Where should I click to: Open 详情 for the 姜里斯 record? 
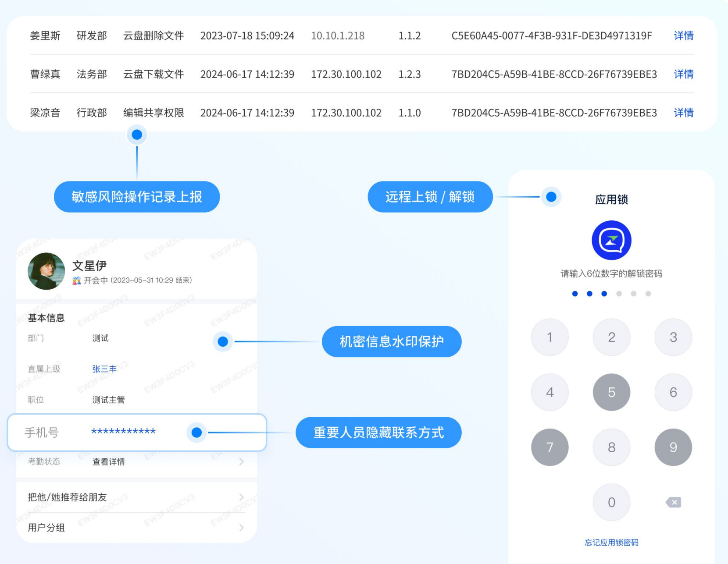pos(683,36)
